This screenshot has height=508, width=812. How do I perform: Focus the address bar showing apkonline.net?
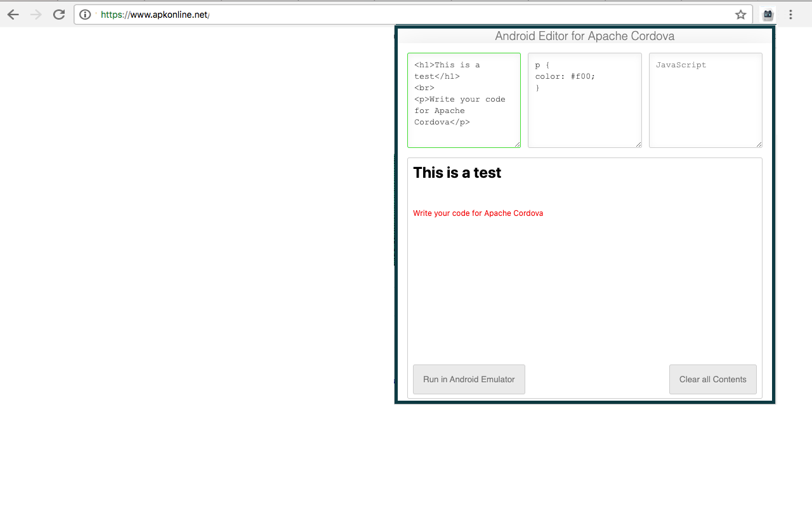(x=413, y=15)
